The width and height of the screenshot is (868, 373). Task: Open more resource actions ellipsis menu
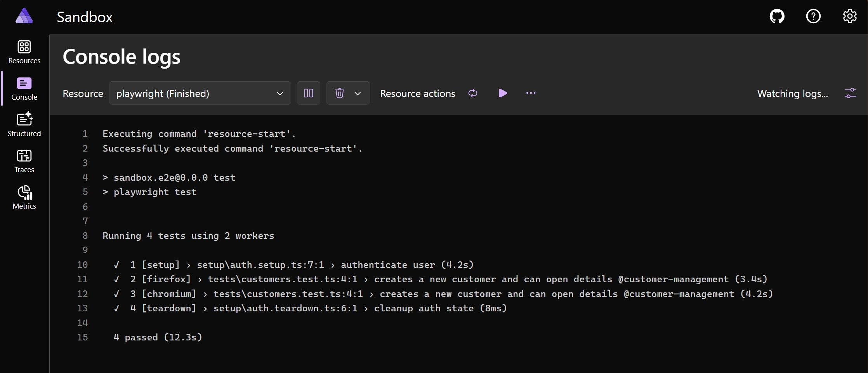pos(531,93)
